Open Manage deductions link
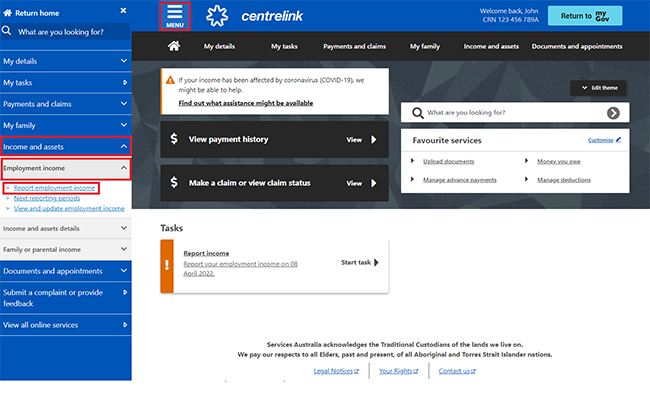The image size is (650, 395). tap(564, 180)
